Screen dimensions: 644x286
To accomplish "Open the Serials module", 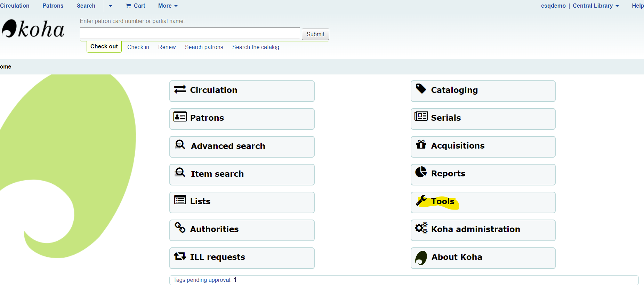I will click(483, 119).
